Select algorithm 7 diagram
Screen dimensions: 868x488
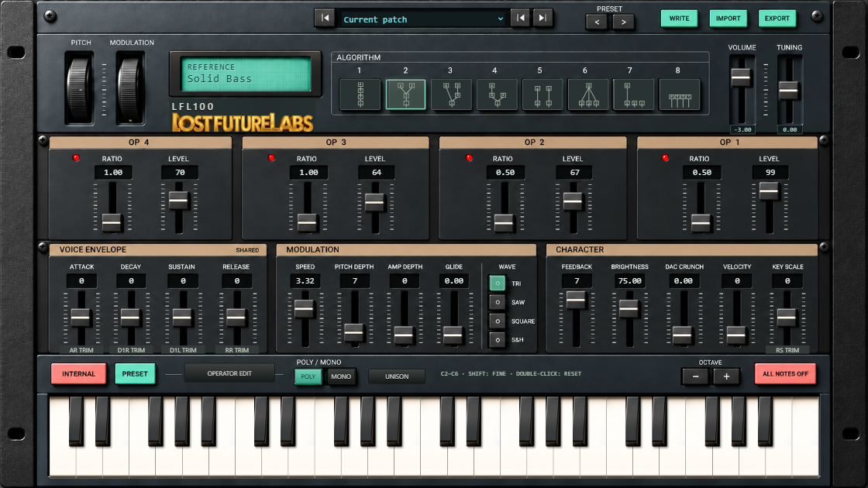coord(633,94)
